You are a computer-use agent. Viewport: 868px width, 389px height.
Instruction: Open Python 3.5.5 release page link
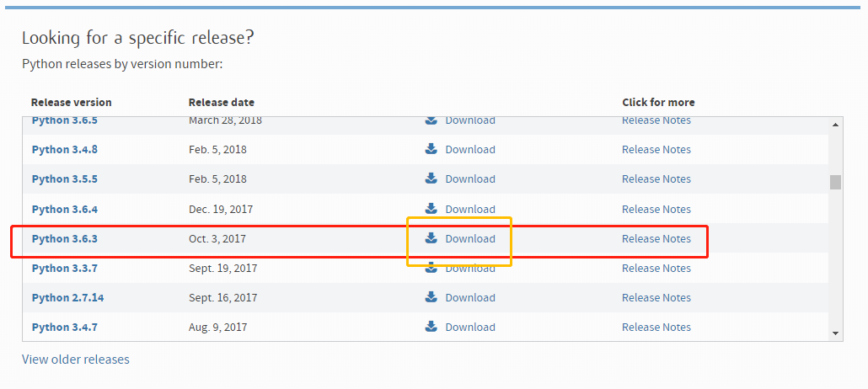pos(65,179)
